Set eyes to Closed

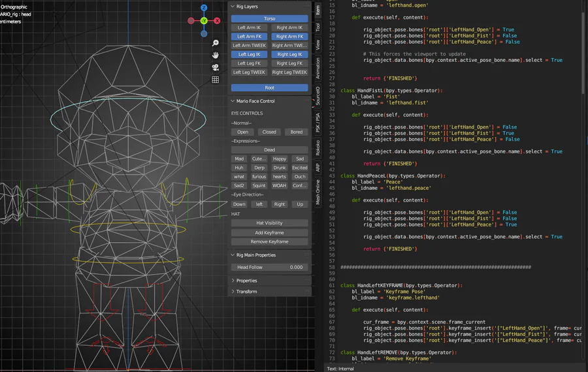(x=269, y=132)
